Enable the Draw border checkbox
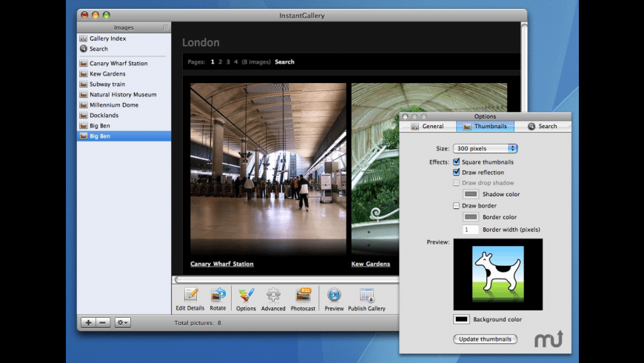Image resolution: width=644 pixels, height=363 pixels. [456, 206]
